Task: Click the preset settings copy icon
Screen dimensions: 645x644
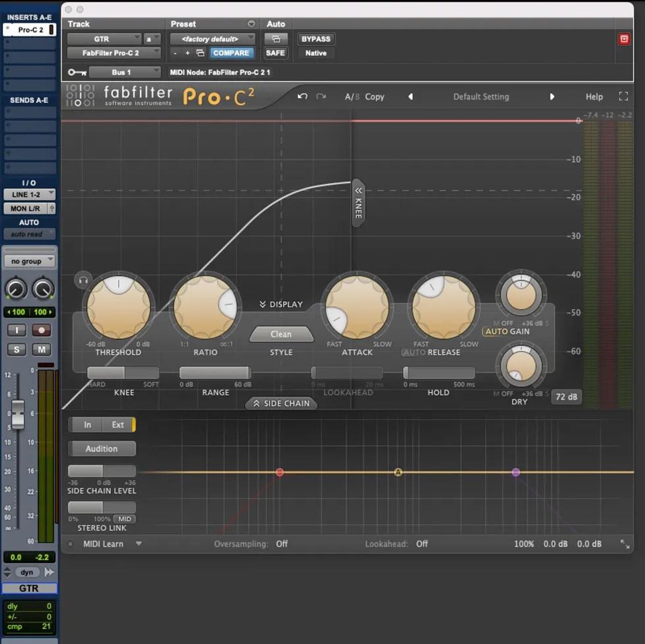Action: (x=200, y=53)
